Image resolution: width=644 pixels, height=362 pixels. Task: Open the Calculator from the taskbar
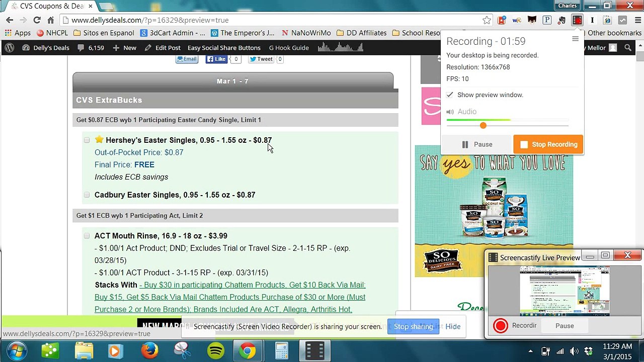pos(281,350)
